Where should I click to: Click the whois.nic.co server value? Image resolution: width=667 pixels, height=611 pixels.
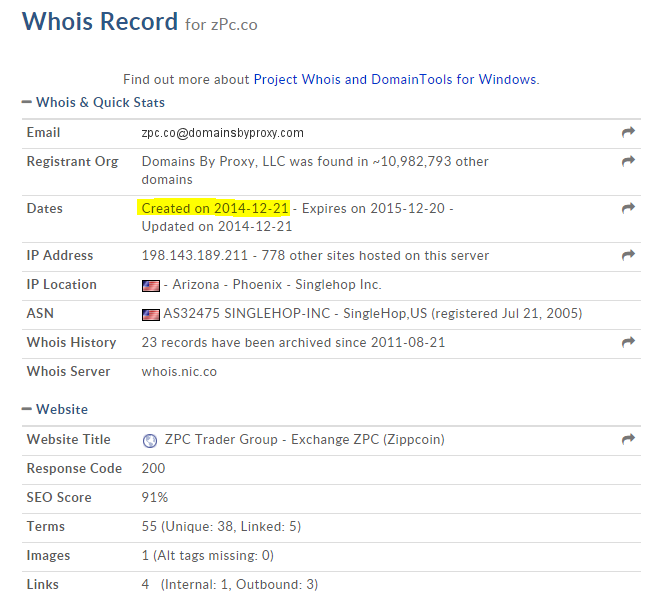click(179, 371)
